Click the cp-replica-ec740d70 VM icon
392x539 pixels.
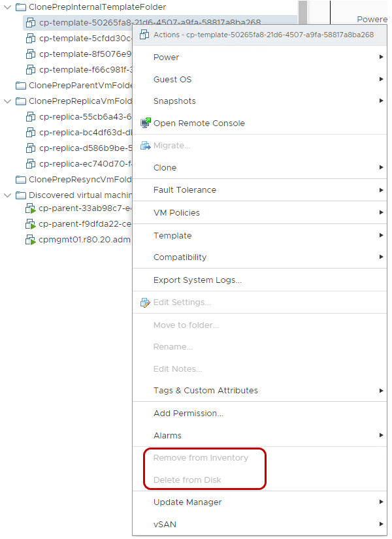30,164
